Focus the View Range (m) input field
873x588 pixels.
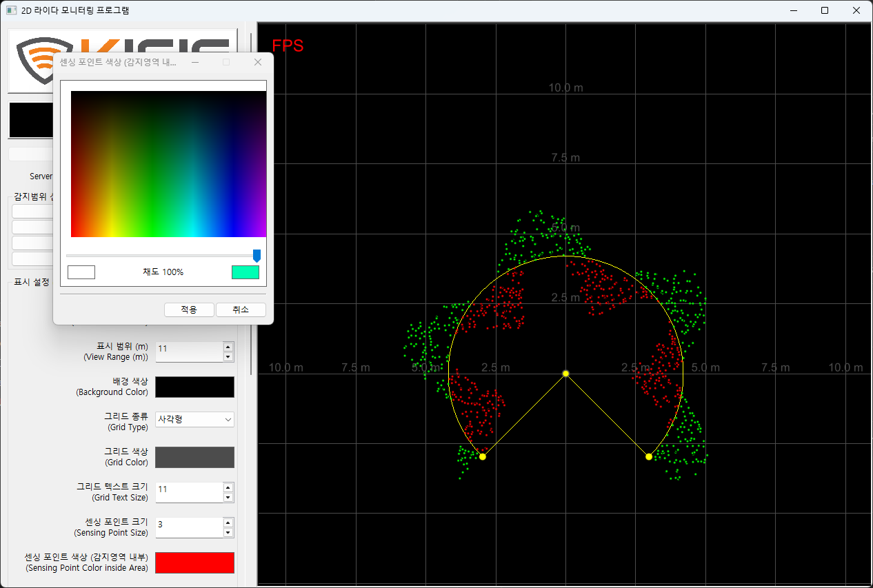pos(189,352)
